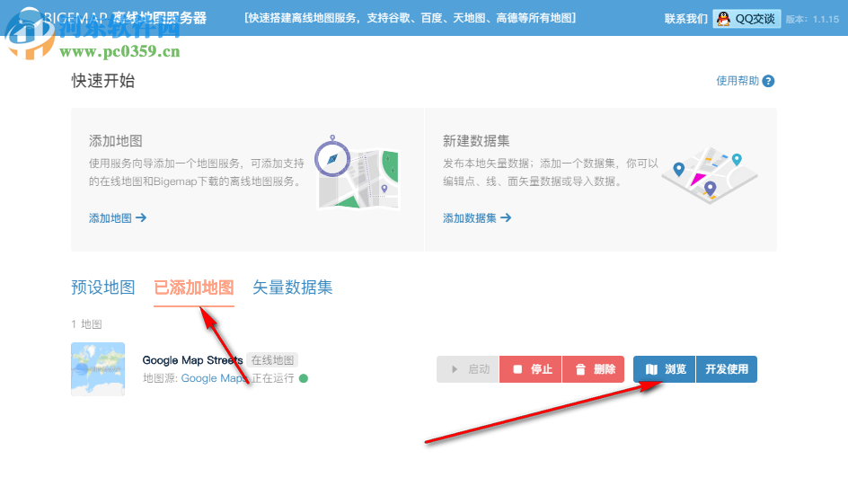Image resolution: width=848 pixels, height=504 pixels.
Task: Click the 正在运行 status text
Action: coord(273,378)
